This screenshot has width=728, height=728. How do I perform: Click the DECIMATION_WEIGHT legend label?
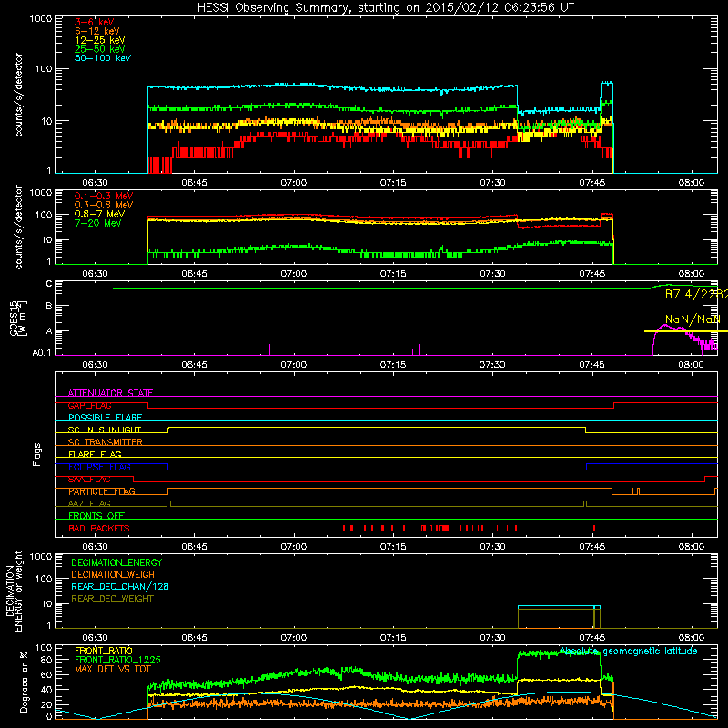[x=116, y=574]
